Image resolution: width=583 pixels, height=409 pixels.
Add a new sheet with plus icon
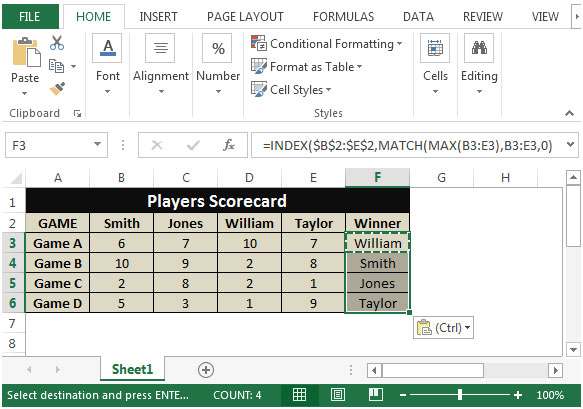[206, 370]
